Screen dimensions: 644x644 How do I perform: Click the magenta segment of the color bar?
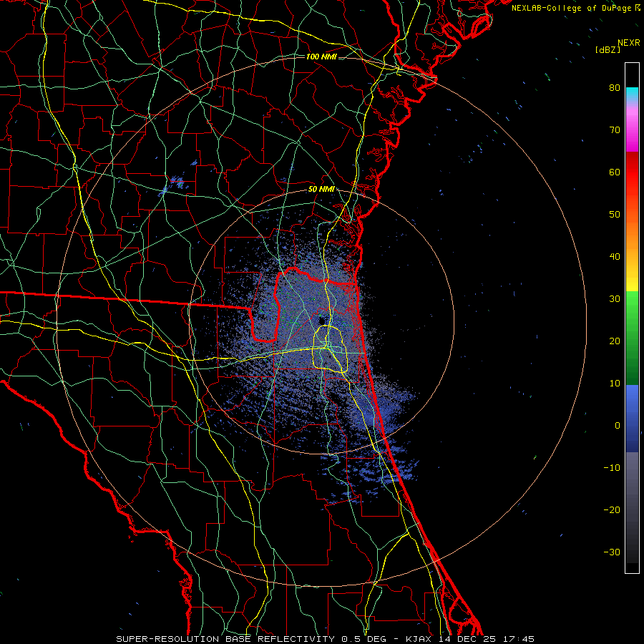(632, 131)
